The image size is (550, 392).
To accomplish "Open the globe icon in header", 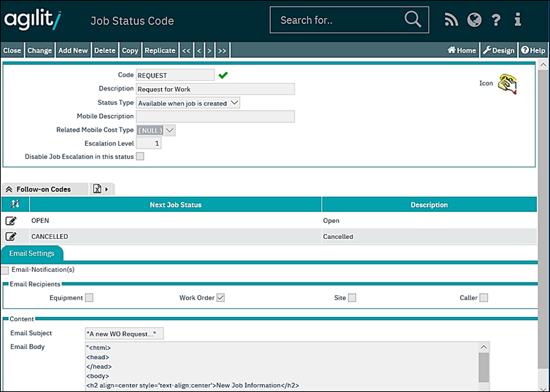I will point(474,20).
